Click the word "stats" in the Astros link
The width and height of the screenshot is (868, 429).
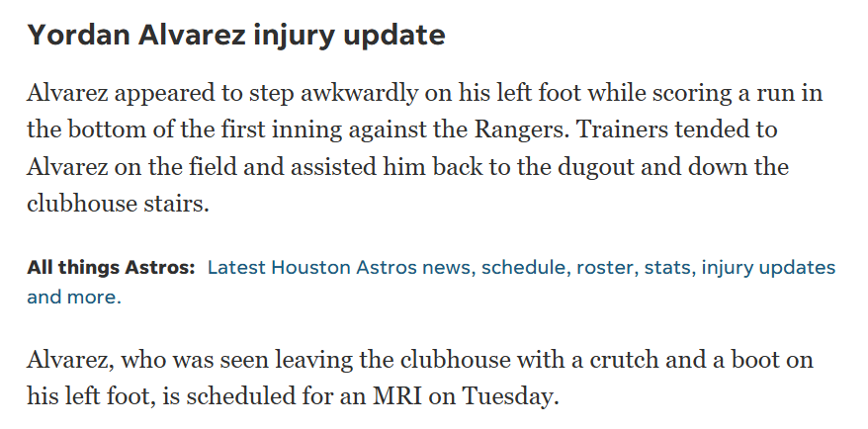pos(668,268)
